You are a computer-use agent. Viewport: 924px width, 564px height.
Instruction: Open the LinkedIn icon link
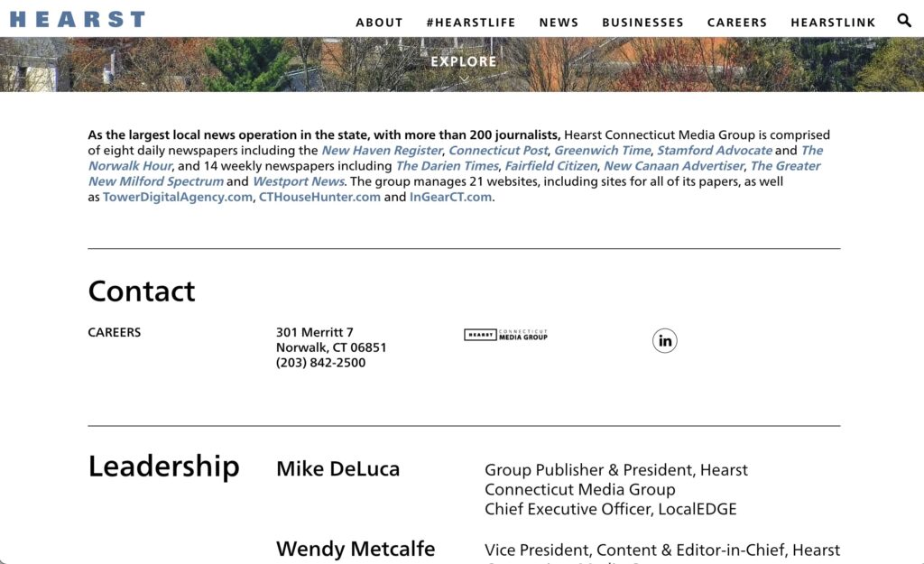tap(665, 340)
